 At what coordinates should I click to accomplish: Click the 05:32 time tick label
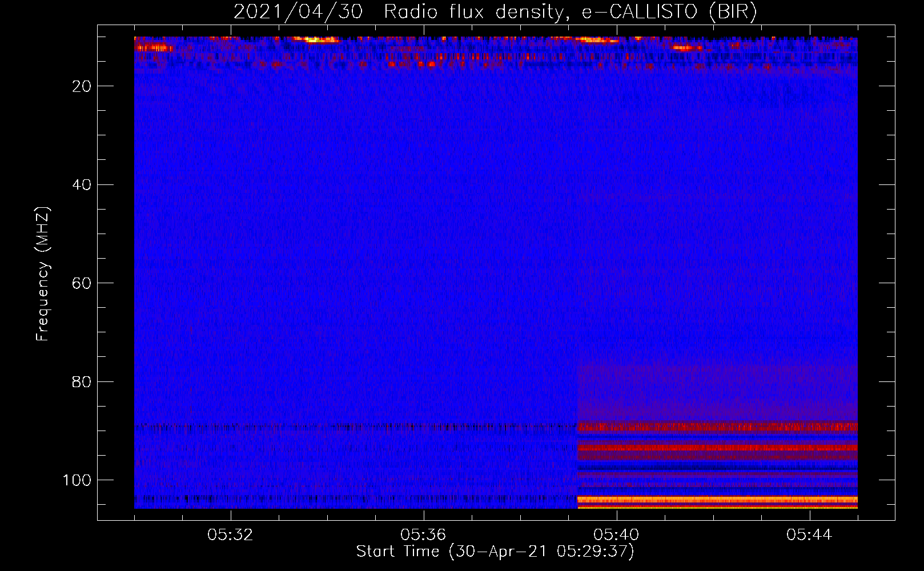coord(230,535)
